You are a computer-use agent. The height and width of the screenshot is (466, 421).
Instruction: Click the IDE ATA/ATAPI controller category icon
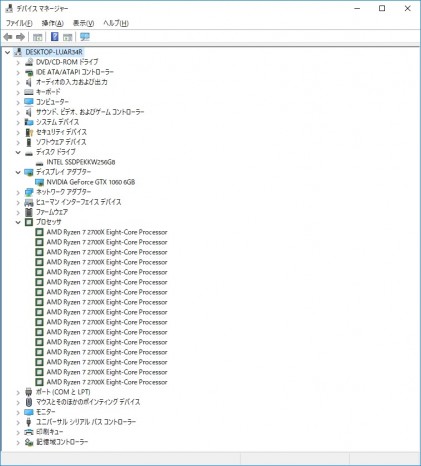tap(29, 72)
